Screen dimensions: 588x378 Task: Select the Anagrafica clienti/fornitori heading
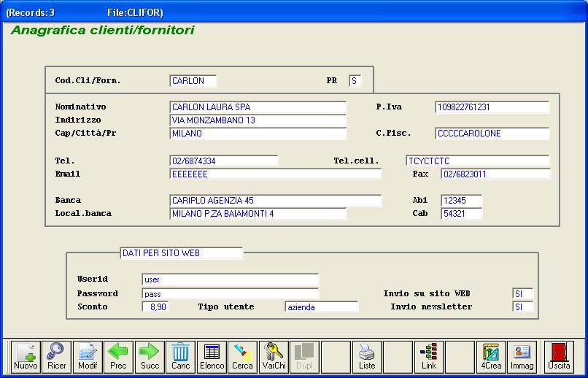tap(103, 31)
